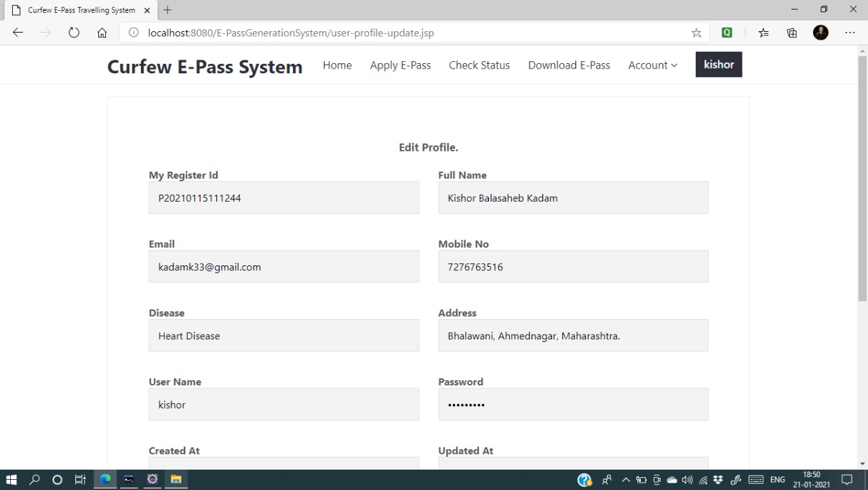Open the Meet Now tray icon
868x490 pixels.
pos(656,480)
